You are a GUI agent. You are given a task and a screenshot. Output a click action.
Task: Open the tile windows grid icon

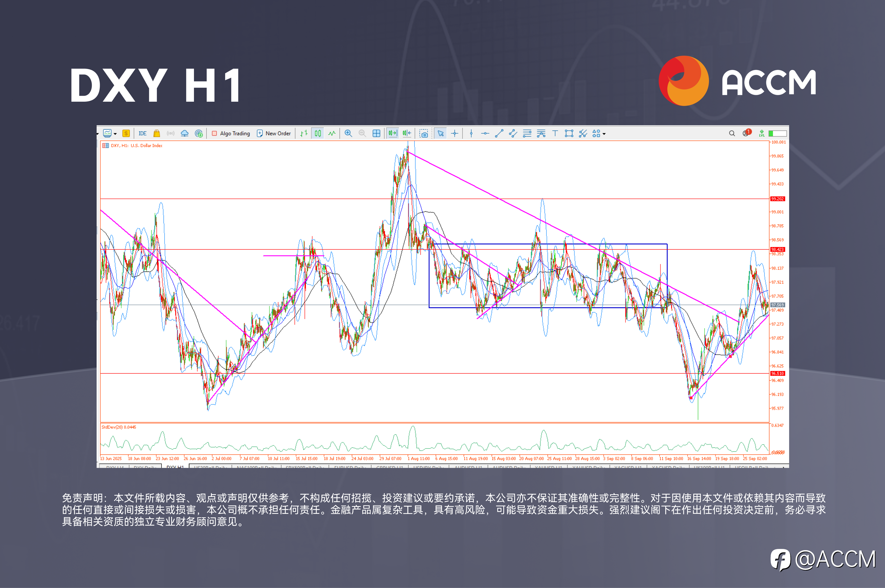click(376, 134)
